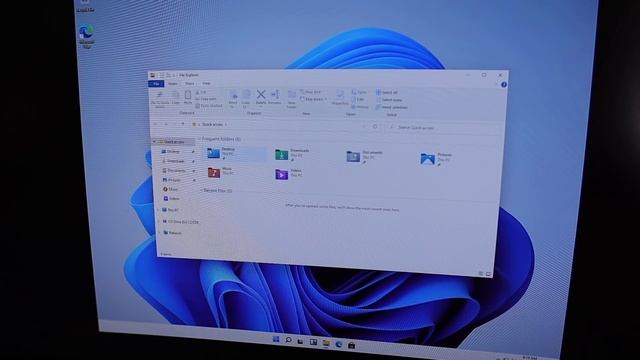640x360 pixels.
Task: Collapse the Recent files section
Action: [201, 190]
